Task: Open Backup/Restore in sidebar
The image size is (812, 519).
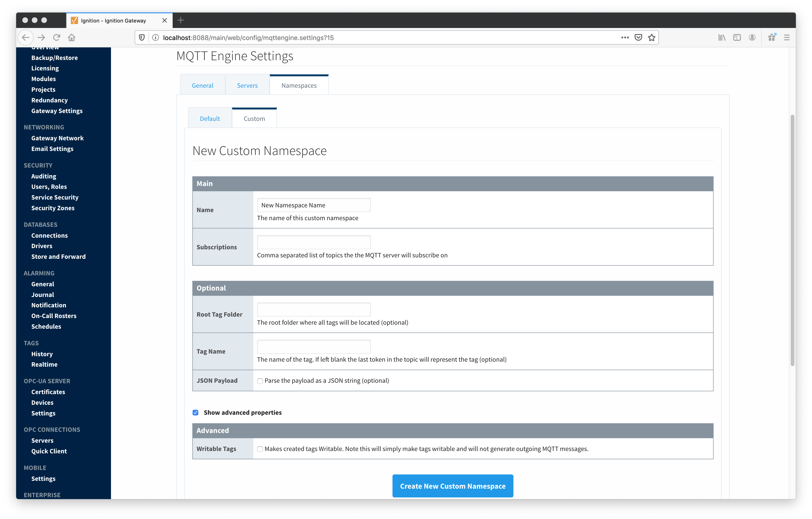Action: click(x=54, y=58)
